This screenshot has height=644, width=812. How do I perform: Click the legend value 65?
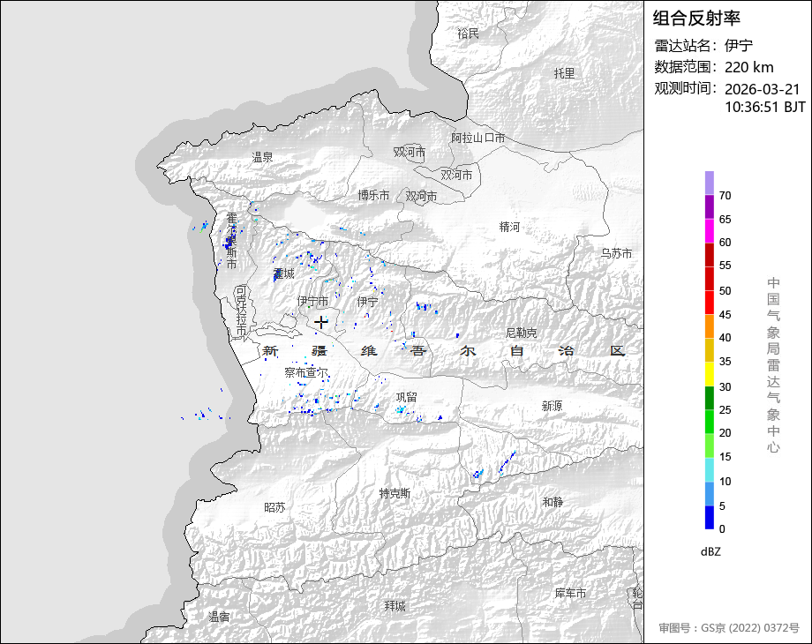coord(725,220)
